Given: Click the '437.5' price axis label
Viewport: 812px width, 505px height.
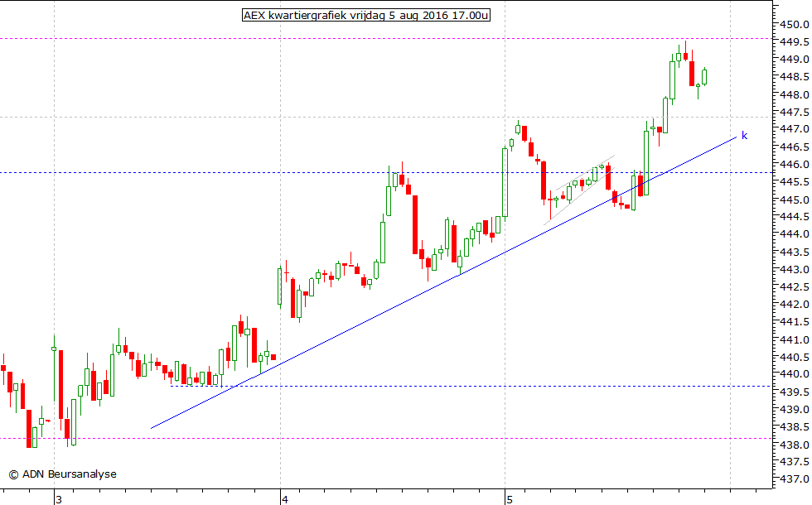Looking at the screenshot, I should pyautogui.click(x=795, y=462).
